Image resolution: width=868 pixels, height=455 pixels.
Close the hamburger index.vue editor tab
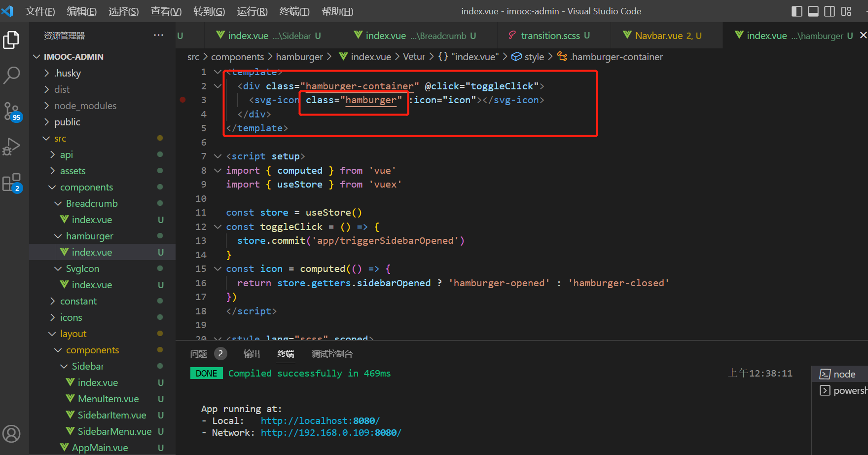[x=863, y=36]
